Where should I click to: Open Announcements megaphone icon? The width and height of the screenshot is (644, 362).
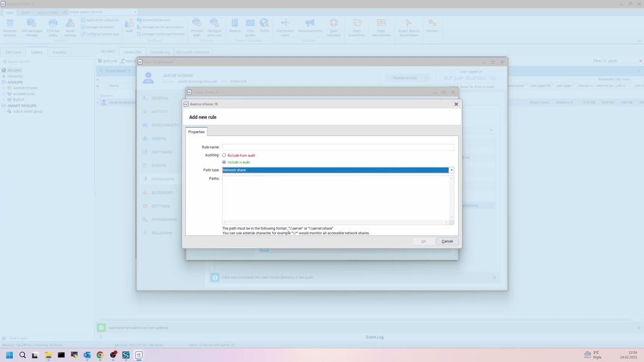[310, 26]
